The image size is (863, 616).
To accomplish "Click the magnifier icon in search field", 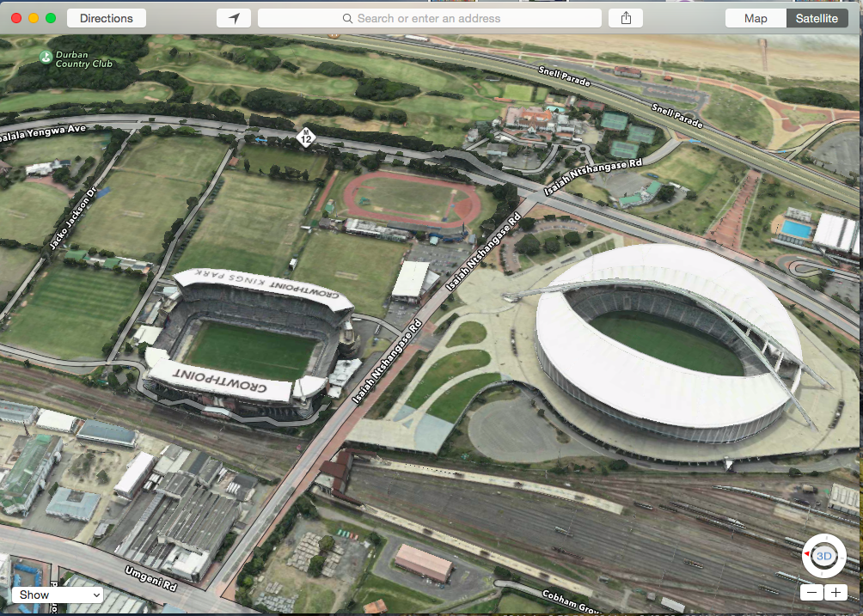I will click(347, 18).
